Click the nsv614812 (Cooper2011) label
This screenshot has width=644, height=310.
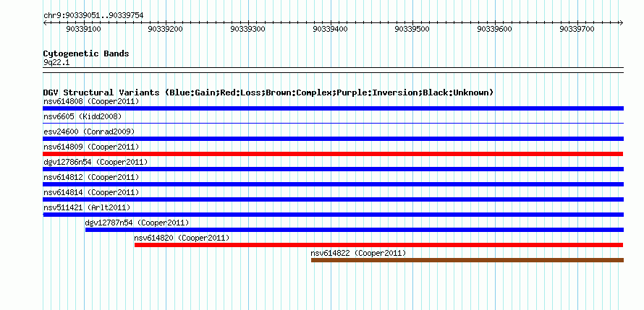[x=91, y=177]
